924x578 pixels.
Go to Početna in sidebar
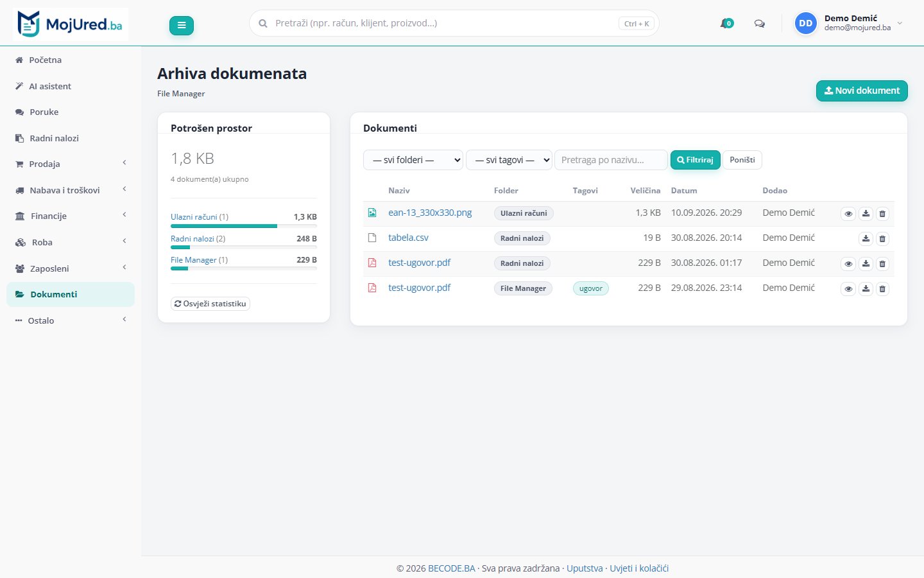pos(71,60)
